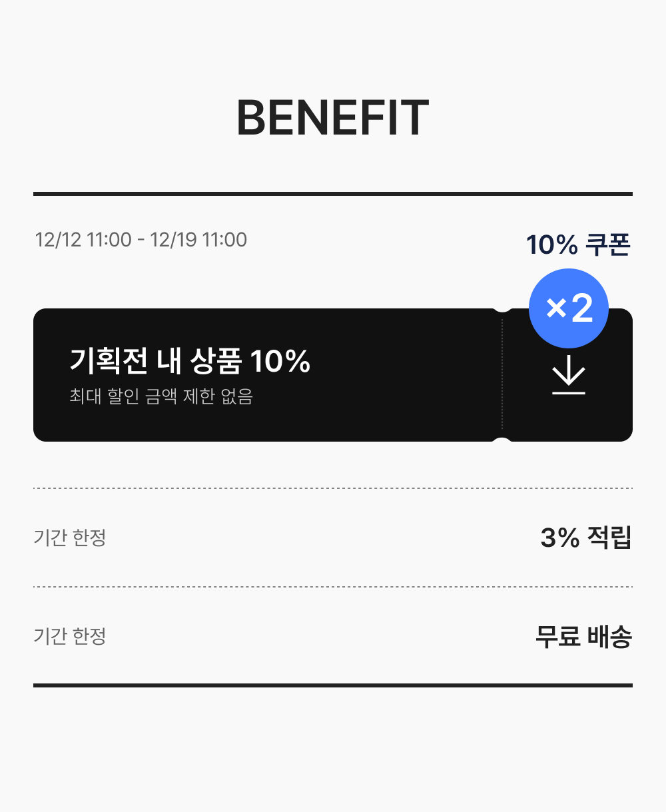This screenshot has width=666, height=812.
Task: Select the 무료 배송 benefit
Action: coord(583,637)
